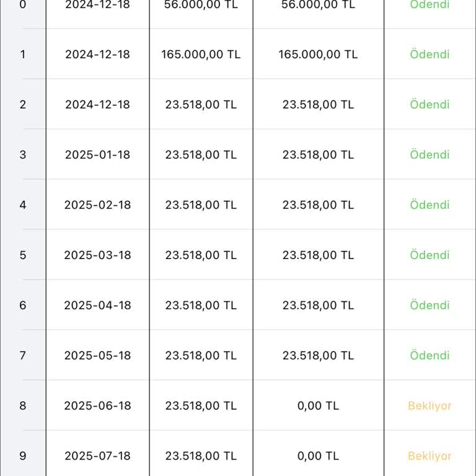Click row number 7 index cell
Screen dimensions: 476x476
pos(23,356)
